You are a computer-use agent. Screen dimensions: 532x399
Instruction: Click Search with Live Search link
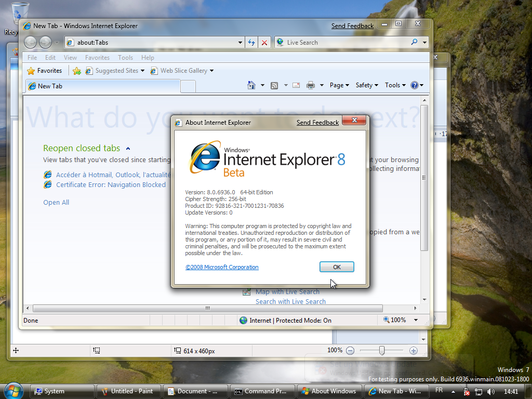coord(290,301)
